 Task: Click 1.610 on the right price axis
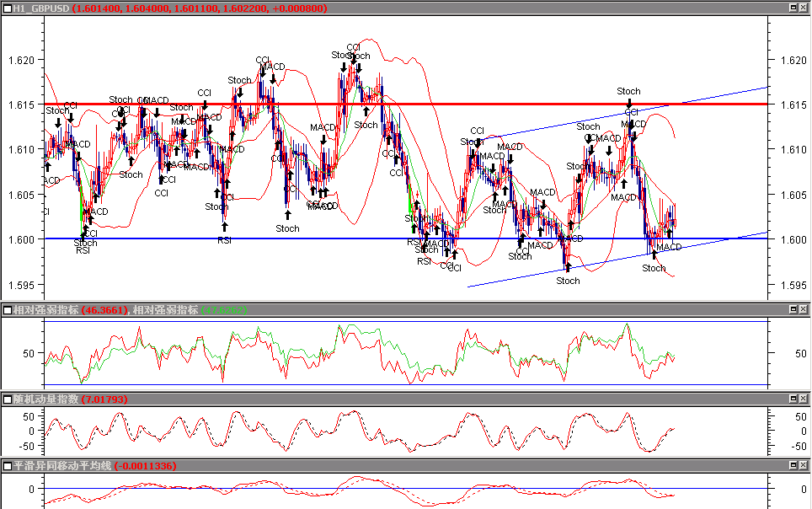[x=793, y=150]
